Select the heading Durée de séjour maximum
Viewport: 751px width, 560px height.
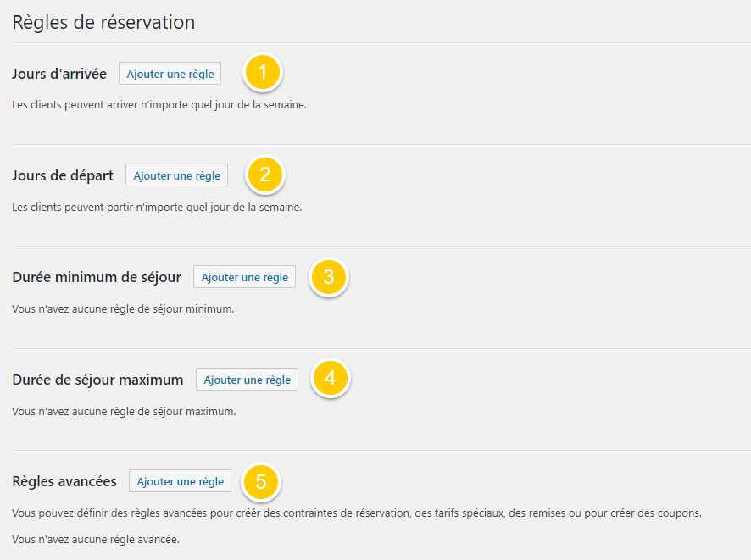(97, 380)
